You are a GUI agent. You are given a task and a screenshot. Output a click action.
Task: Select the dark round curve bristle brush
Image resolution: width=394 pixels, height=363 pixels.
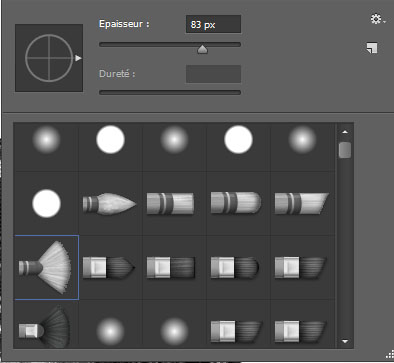pos(235,267)
